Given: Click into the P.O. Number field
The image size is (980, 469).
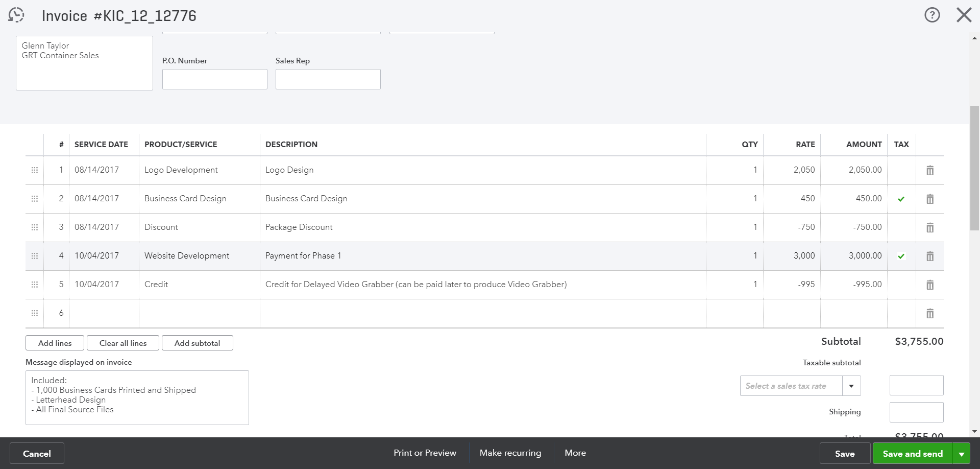Looking at the screenshot, I should [x=214, y=80].
